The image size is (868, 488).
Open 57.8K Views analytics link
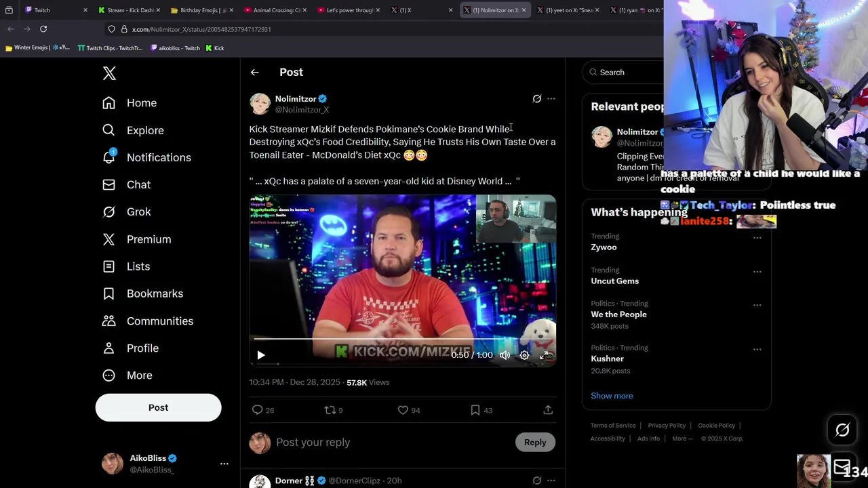(x=368, y=382)
